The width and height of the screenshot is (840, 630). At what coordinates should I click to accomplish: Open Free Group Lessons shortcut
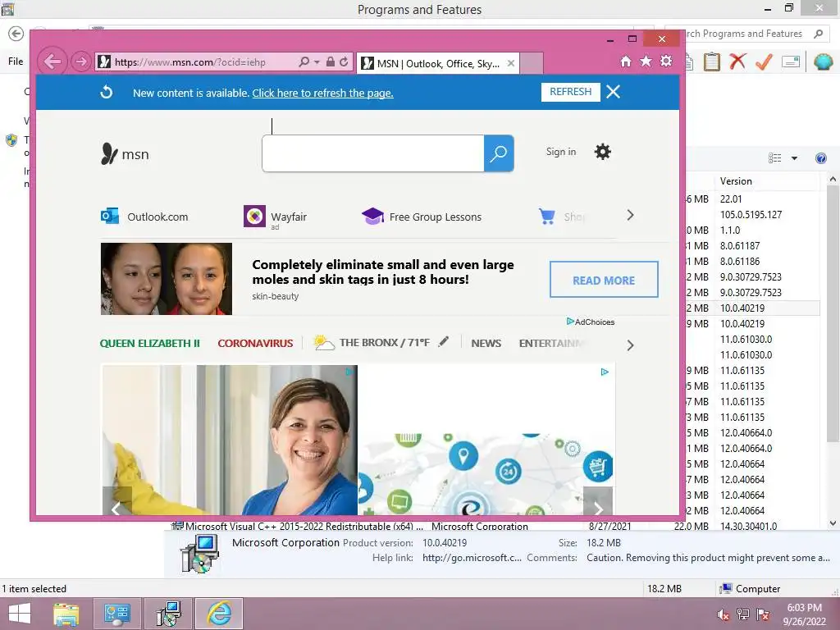click(x=422, y=217)
